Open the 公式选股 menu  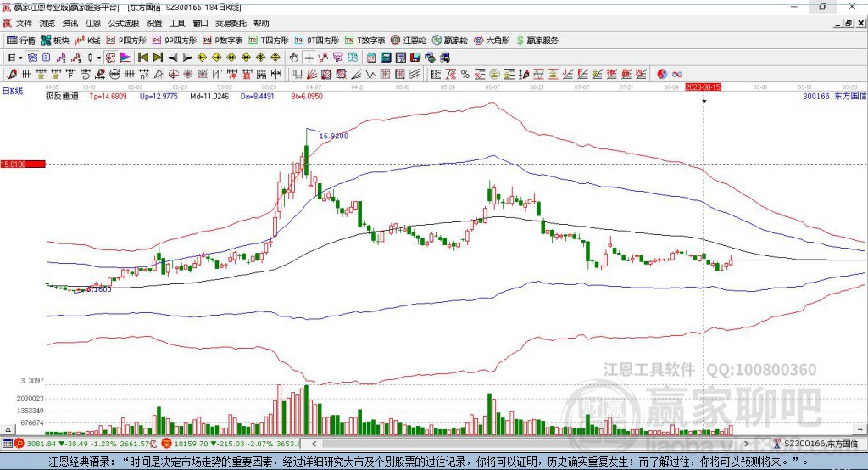pos(124,23)
